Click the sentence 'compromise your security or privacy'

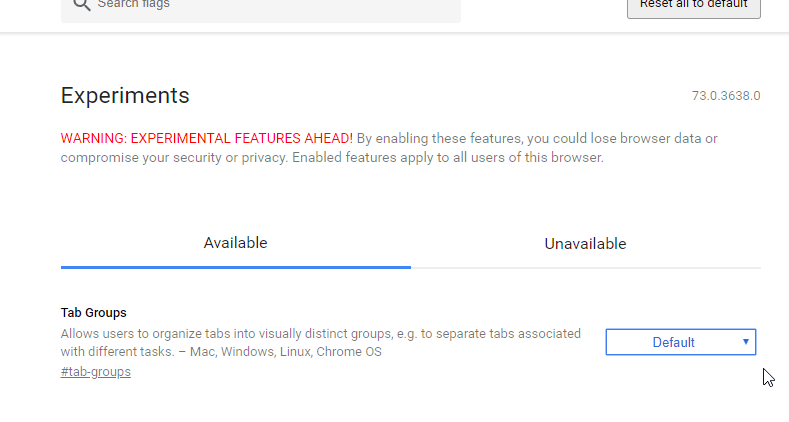(x=174, y=157)
